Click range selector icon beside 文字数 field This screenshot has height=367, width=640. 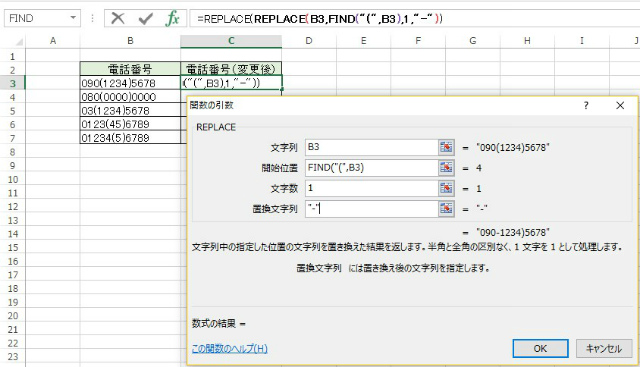click(x=446, y=188)
